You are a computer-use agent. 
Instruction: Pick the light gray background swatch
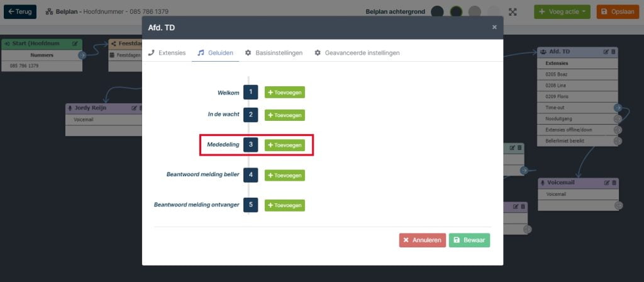pos(493,11)
